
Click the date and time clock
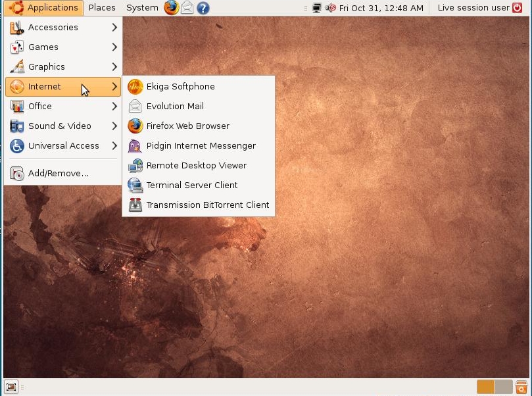click(381, 8)
